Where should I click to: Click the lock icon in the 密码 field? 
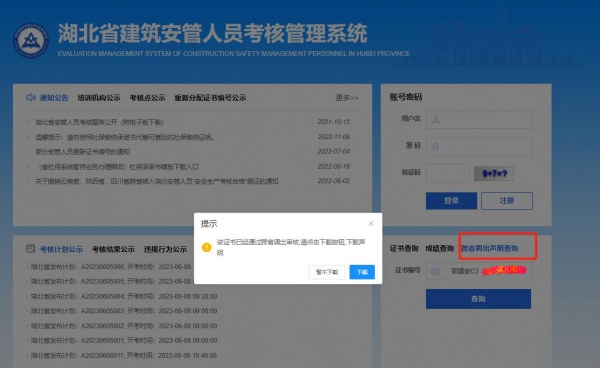(x=435, y=146)
